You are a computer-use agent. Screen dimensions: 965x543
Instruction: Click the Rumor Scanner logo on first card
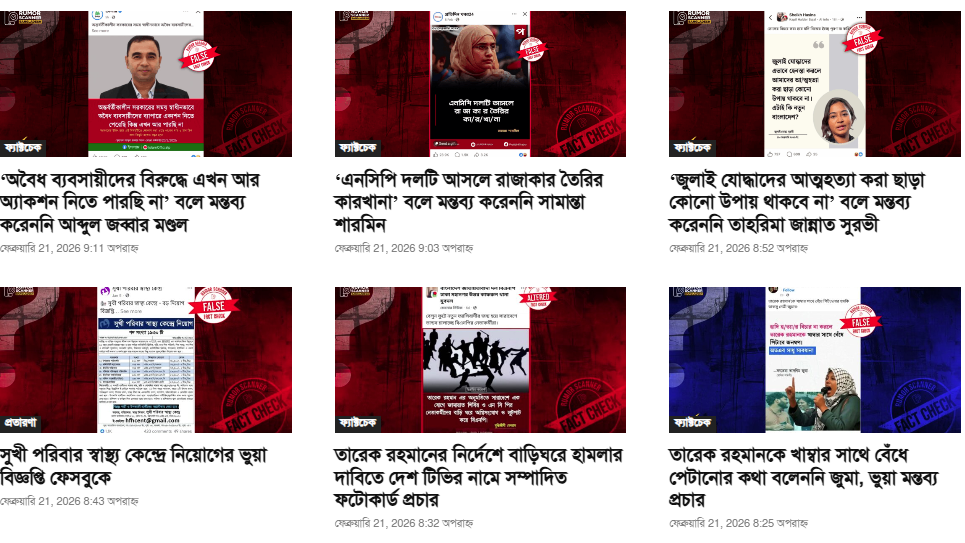pyautogui.click(x=23, y=17)
